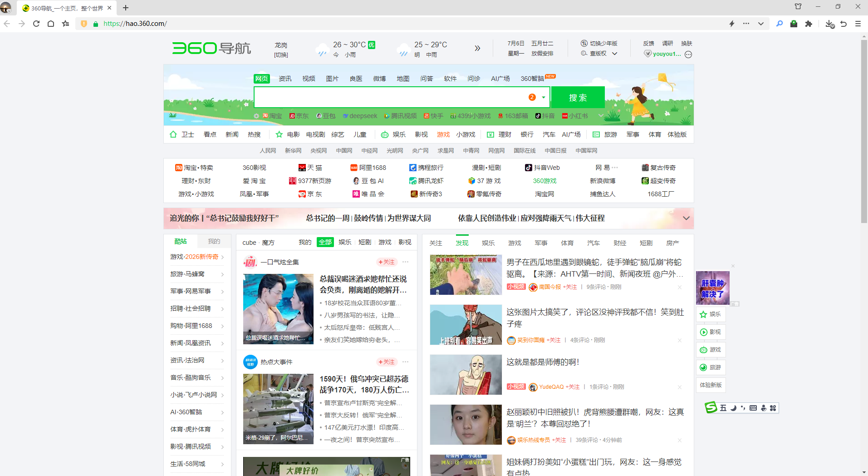Open the input method soft keyboard icon
This screenshot has width=868, height=476.
753,408
